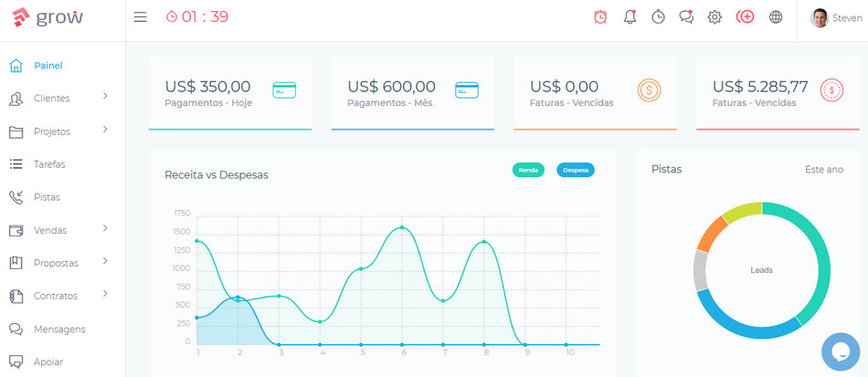
Task: Open the blue chat support bubble
Action: coord(841,351)
